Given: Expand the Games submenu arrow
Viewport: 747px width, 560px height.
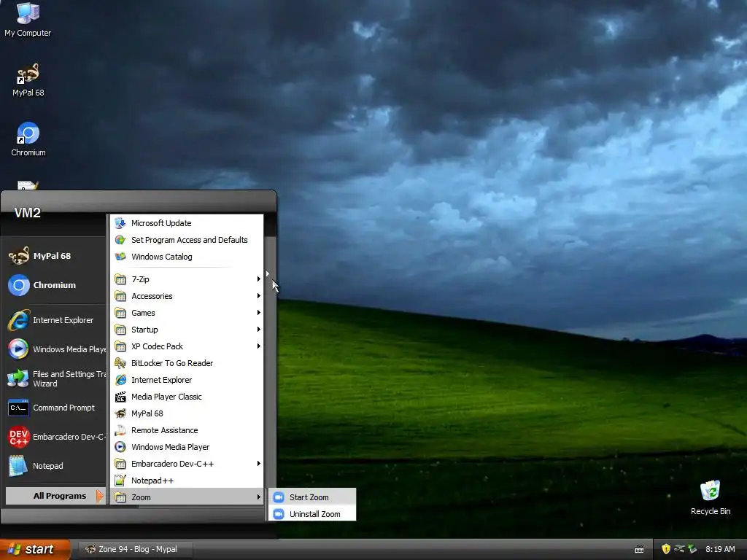Looking at the screenshot, I should click(x=259, y=313).
